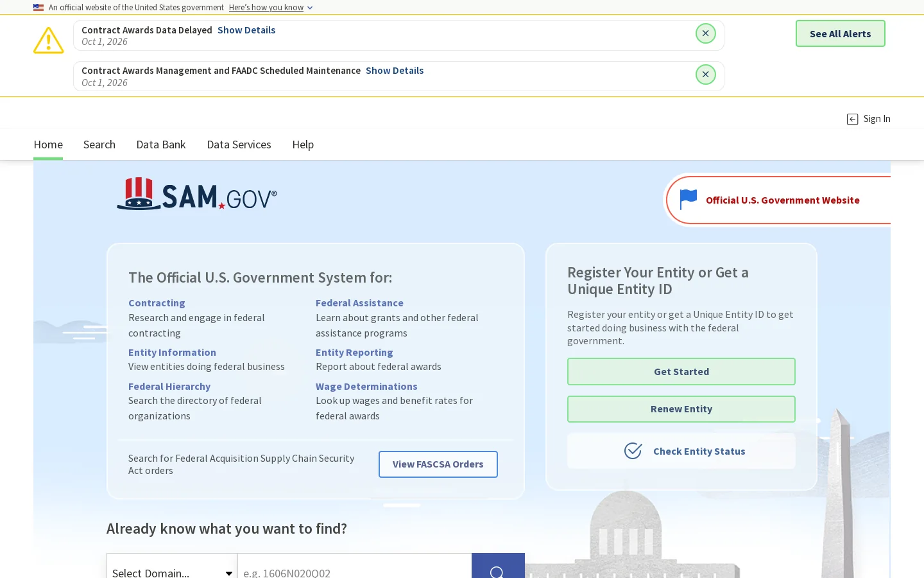Screen dimensions: 924x578
Task: Open the Data Bank tab
Action: coord(161,144)
